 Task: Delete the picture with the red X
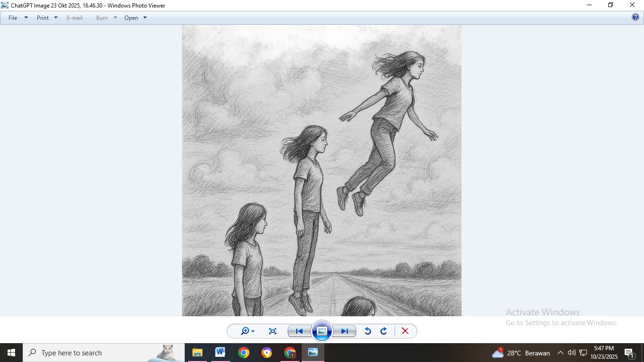[x=405, y=331]
